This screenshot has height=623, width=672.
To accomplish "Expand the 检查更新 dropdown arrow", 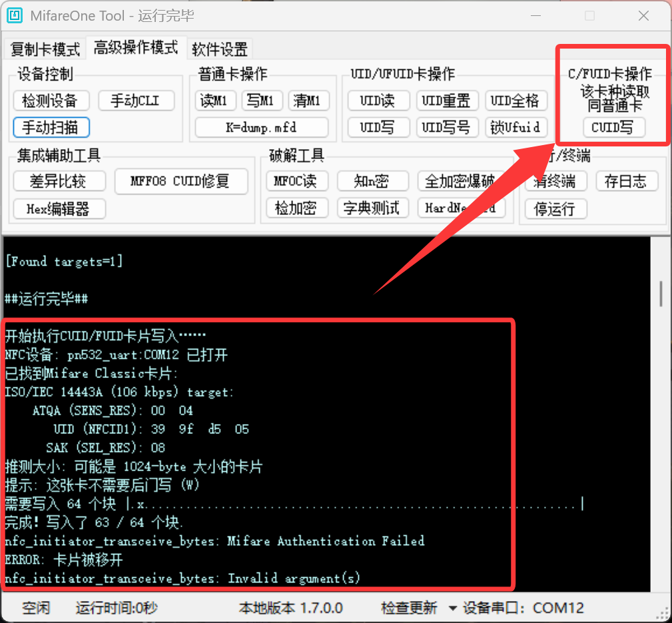I will (x=452, y=608).
